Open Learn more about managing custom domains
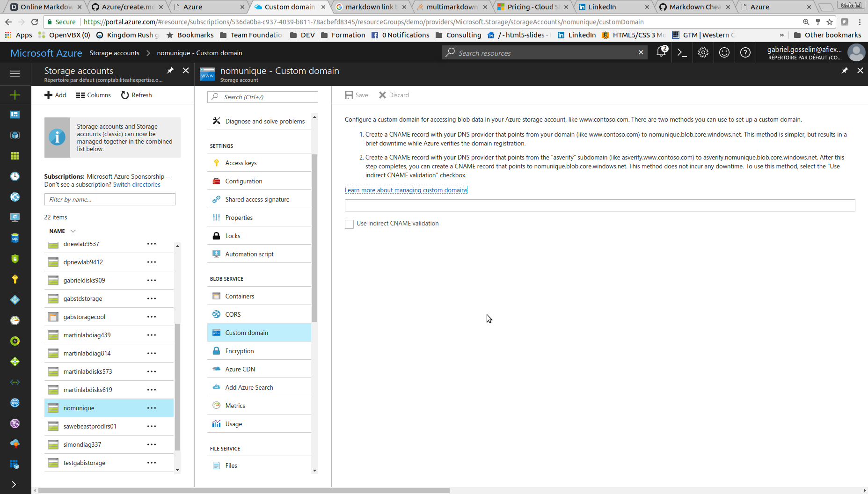868x494 pixels. click(406, 190)
